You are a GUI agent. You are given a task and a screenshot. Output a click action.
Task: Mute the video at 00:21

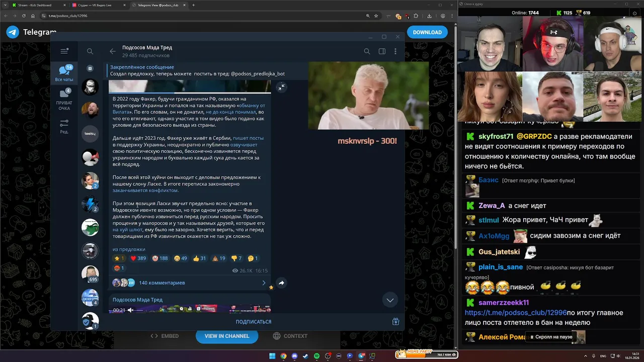point(131,310)
